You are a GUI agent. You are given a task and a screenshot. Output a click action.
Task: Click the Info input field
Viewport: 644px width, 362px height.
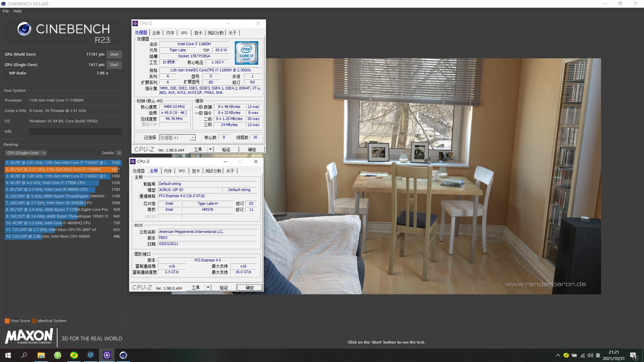tap(75, 131)
